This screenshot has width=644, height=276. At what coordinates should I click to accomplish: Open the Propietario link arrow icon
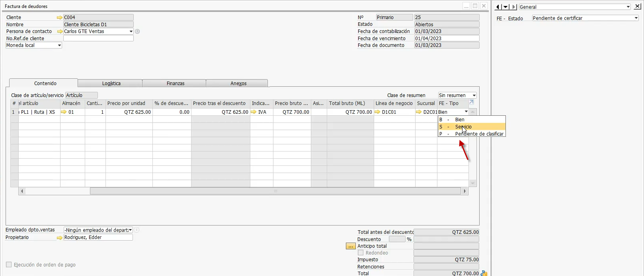coord(60,237)
